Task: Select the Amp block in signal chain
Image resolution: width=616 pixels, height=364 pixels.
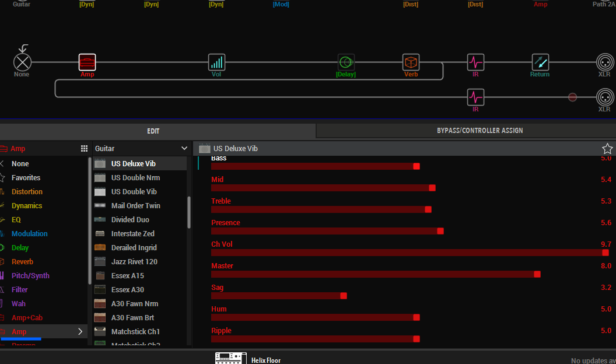Action: coord(87,62)
